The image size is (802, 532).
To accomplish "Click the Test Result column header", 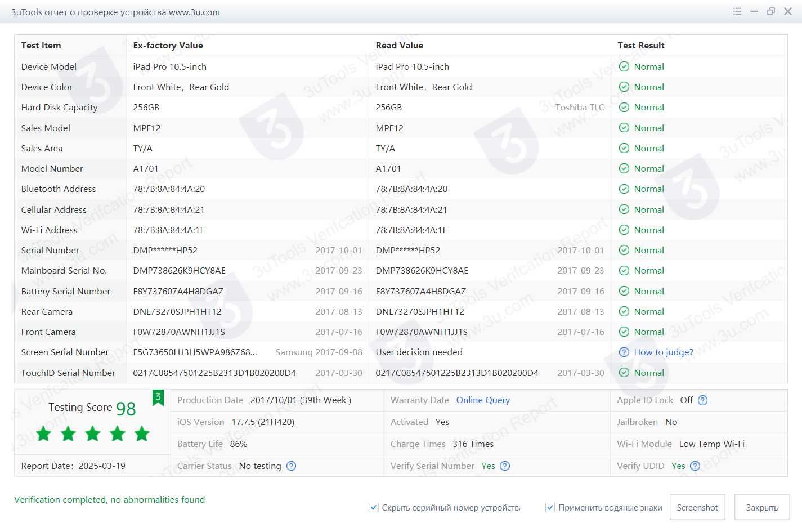I will pos(641,46).
